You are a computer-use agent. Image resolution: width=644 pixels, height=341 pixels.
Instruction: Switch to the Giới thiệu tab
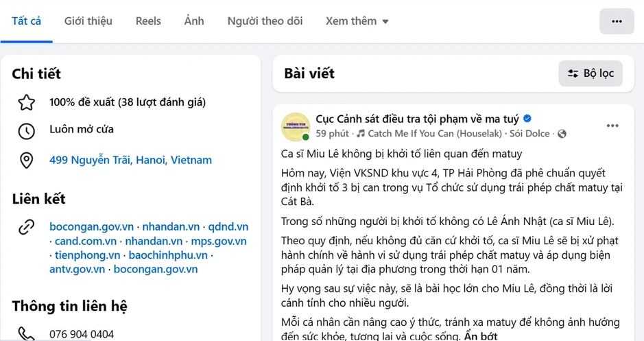click(x=88, y=21)
